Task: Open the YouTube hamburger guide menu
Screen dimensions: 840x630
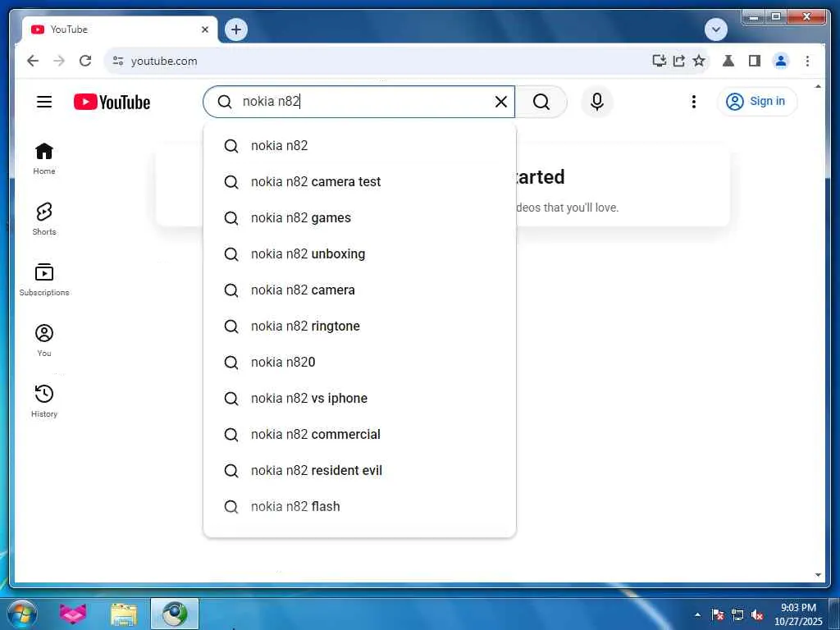Action: (44, 102)
